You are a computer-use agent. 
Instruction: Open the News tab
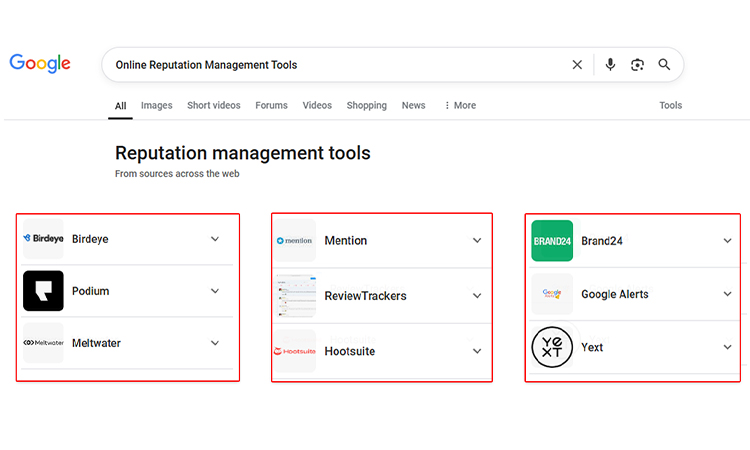click(x=413, y=105)
